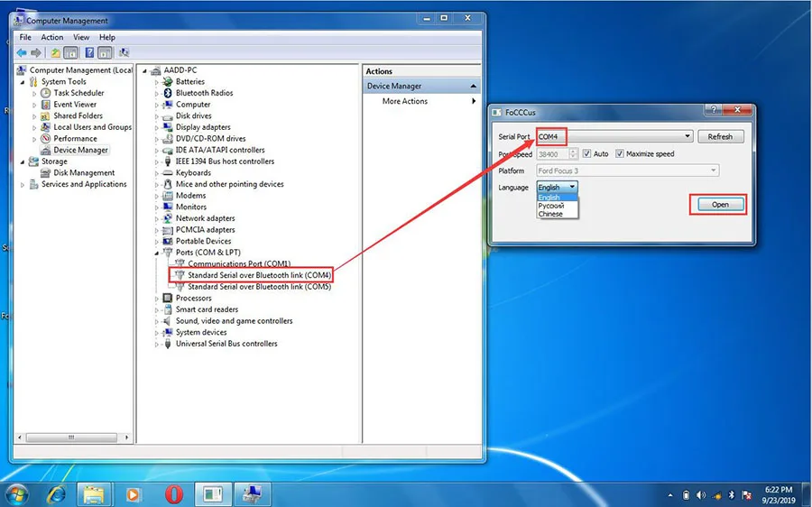Image resolution: width=812 pixels, height=507 pixels.
Task: Open the Platform Ford Focus 3 dropdown
Action: click(x=628, y=171)
